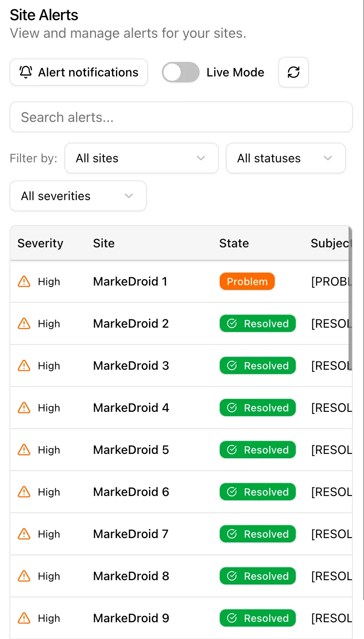Select the MarkeDroid 4 site name
This screenshot has height=639, width=364.
pyautogui.click(x=131, y=408)
